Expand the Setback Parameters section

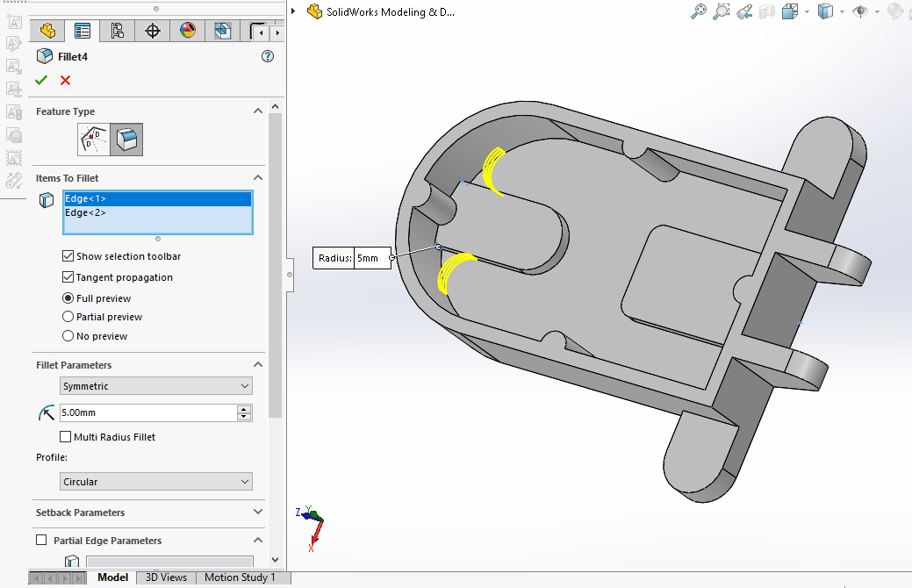point(257,512)
